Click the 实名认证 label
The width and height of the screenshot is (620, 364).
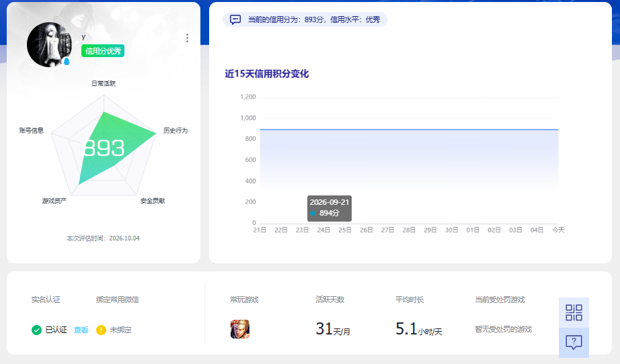coord(46,300)
